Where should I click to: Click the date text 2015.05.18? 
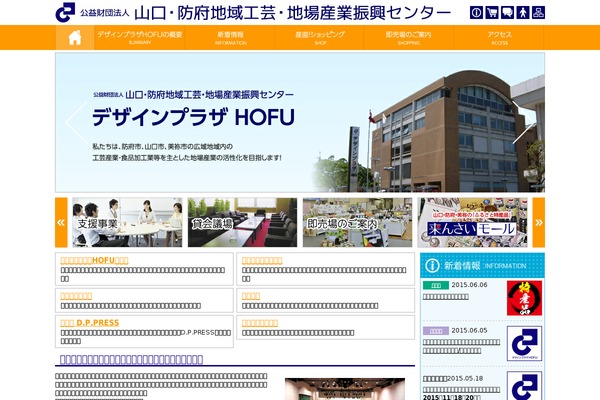pyautogui.click(x=465, y=378)
